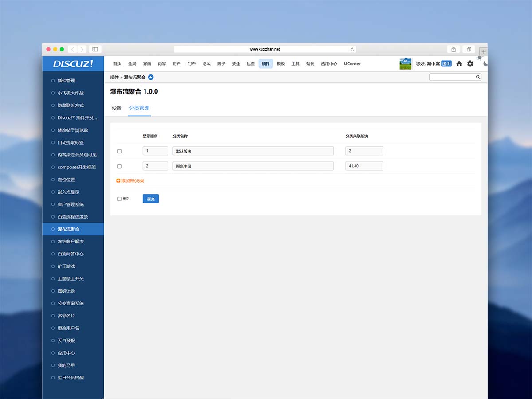Click the user avatar thumbnail

click(x=405, y=64)
